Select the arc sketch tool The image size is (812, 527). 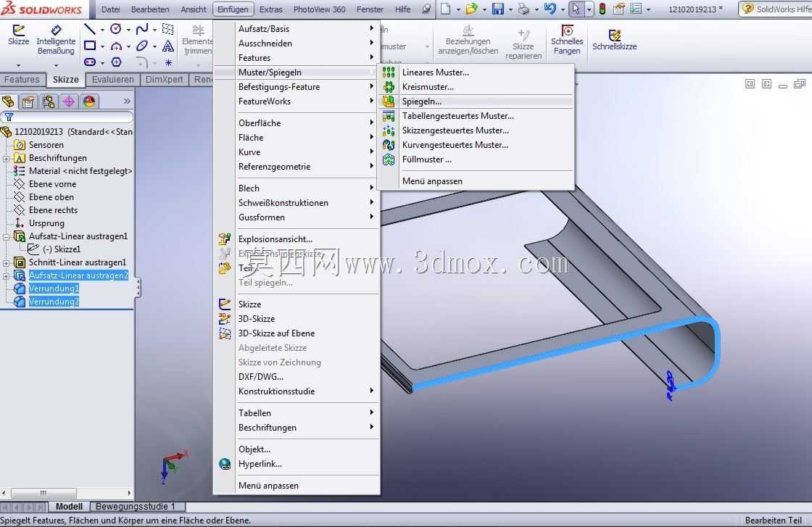click(116, 46)
